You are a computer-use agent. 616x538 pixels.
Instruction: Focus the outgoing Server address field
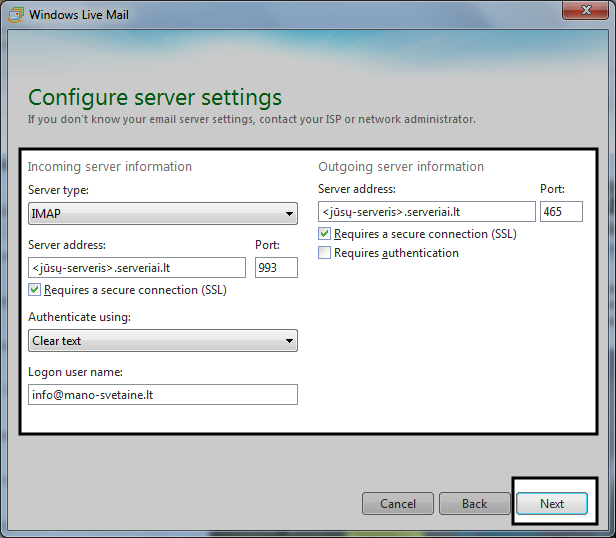pyautogui.click(x=427, y=211)
